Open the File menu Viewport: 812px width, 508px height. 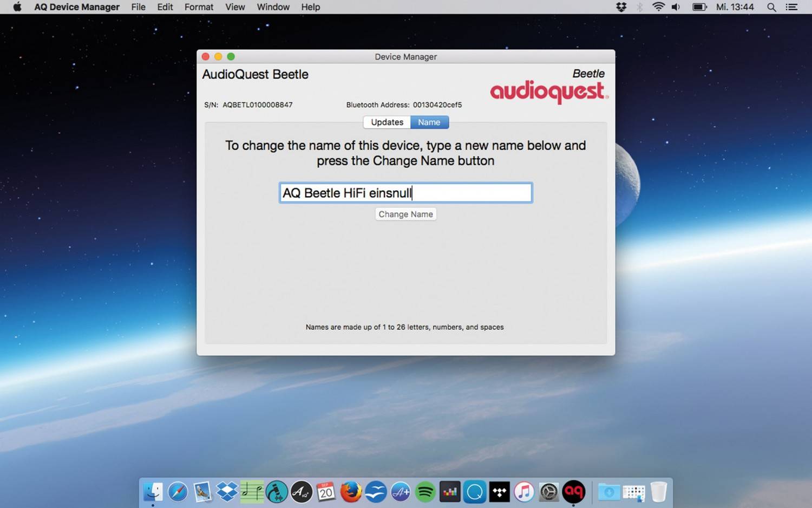[x=138, y=7]
